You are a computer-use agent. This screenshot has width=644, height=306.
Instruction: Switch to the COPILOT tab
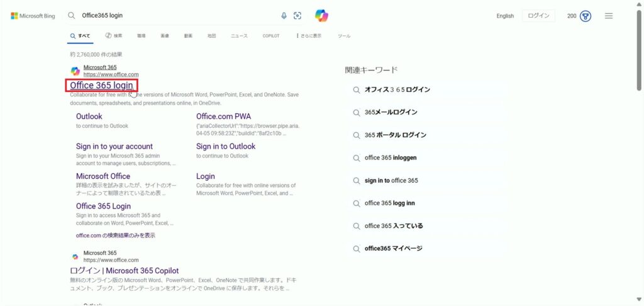271,36
